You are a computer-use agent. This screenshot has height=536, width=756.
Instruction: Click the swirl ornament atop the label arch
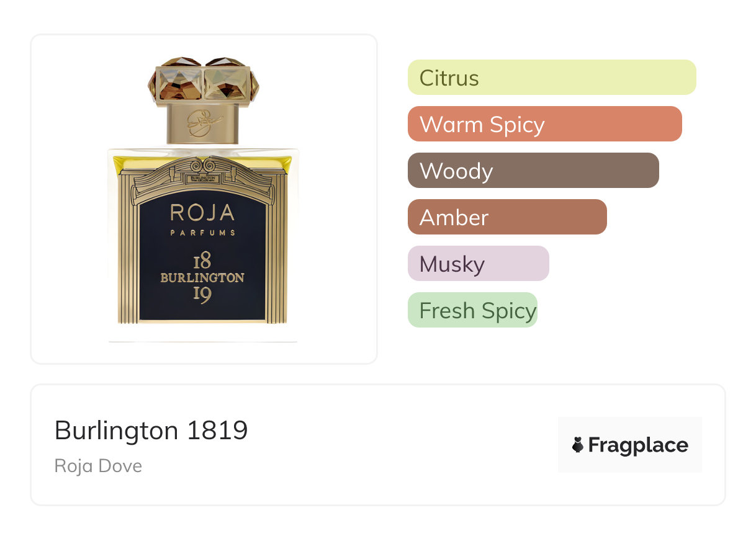pyautogui.click(x=202, y=166)
